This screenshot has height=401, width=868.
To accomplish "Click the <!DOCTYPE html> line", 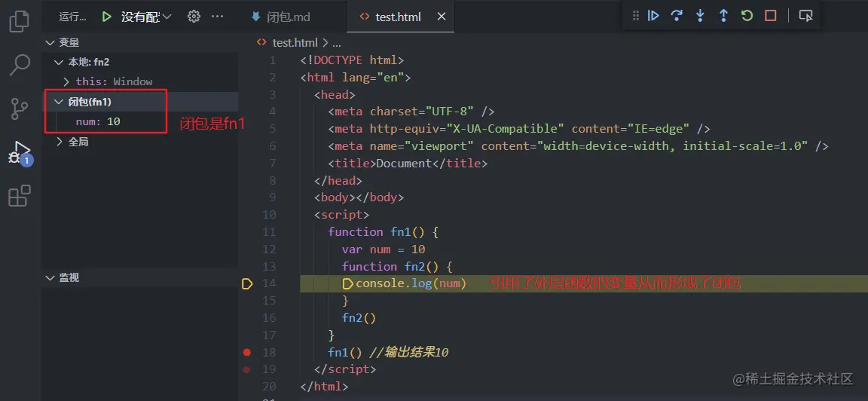I will [352, 60].
